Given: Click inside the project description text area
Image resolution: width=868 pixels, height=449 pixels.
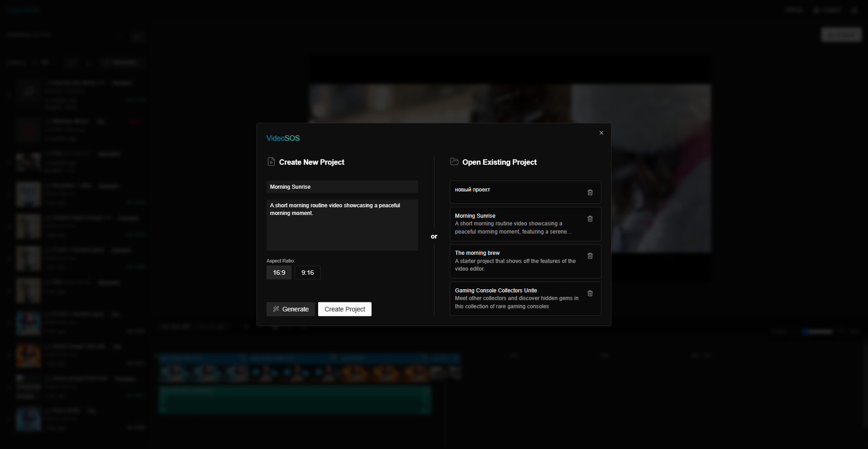Looking at the screenshot, I should point(342,225).
